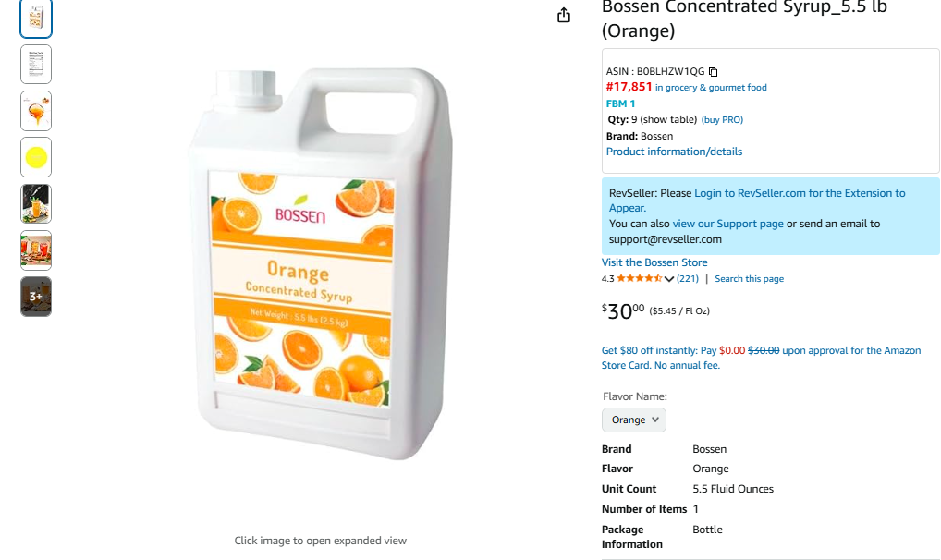The height and width of the screenshot is (560, 941).
Task: Click the share icon above product image
Action: tap(564, 16)
